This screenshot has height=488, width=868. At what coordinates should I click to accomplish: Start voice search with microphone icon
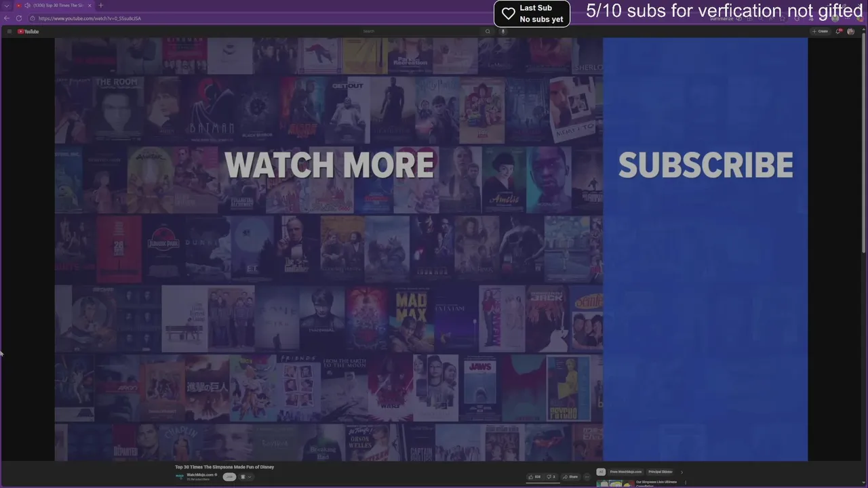point(502,31)
